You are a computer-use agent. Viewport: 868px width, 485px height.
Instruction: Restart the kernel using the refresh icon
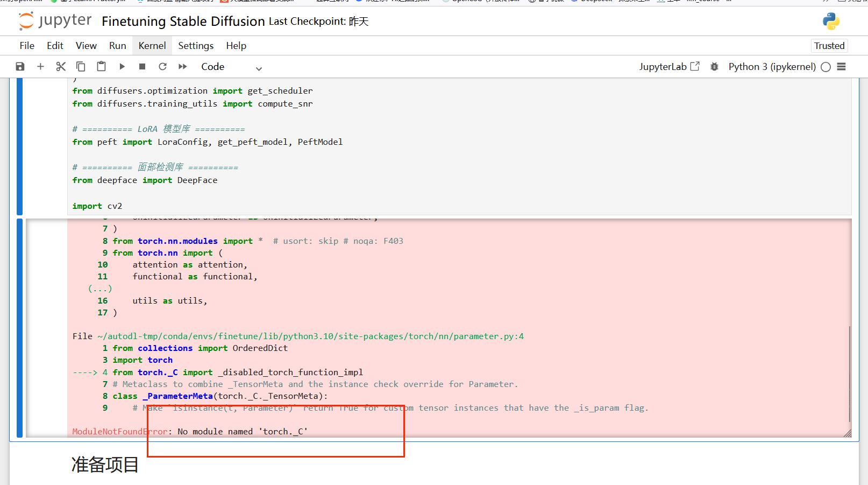point(162,66)
